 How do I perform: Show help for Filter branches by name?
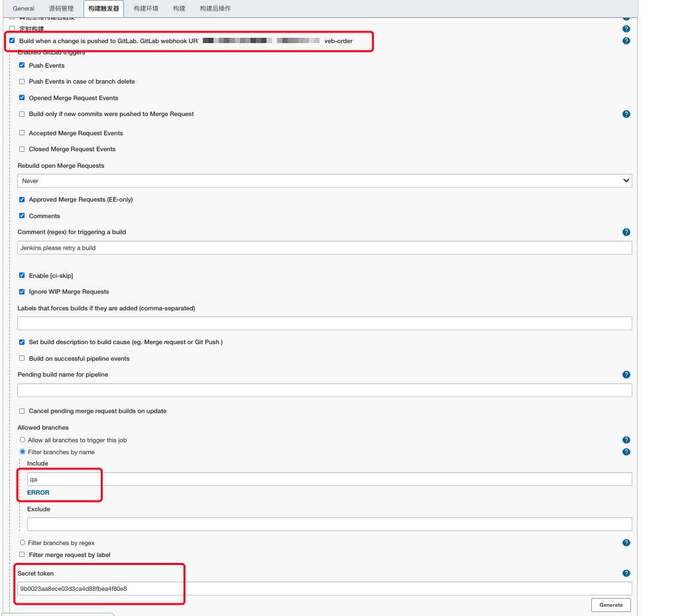click(626, 452)
